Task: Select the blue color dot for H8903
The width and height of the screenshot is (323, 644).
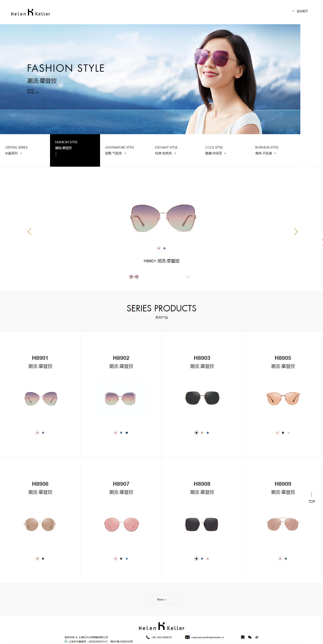Action: pos(208,433)
